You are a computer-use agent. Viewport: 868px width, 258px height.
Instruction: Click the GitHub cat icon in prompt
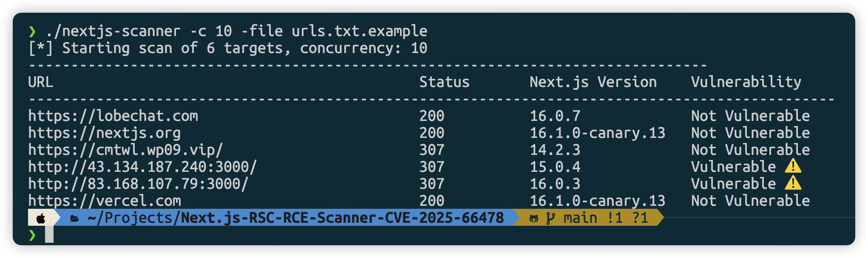534,219
